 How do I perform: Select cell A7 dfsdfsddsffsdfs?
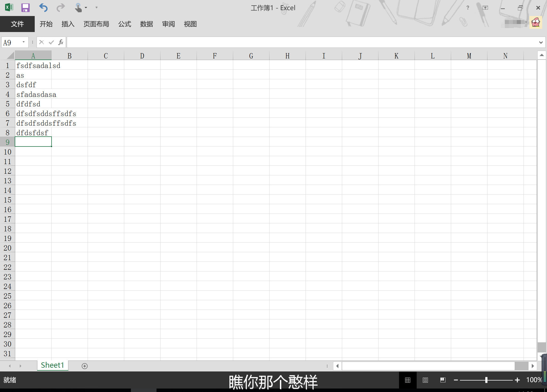pyautogui.click(x=33, y=123)
